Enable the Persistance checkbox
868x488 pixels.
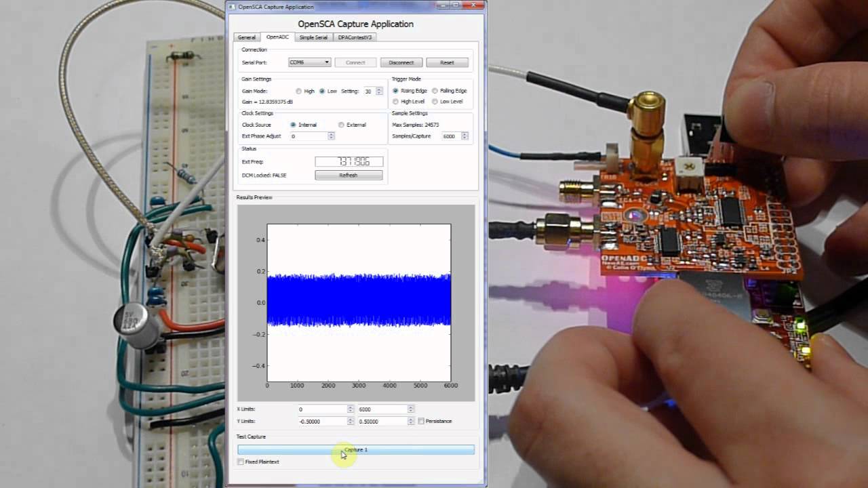[x=421, y=421]
